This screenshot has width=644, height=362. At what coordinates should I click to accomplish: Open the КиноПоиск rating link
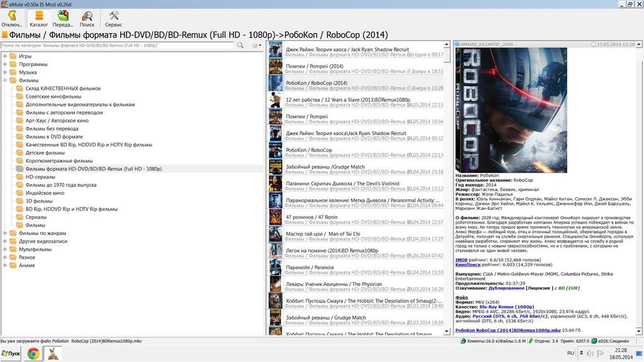tap(468, 265)
